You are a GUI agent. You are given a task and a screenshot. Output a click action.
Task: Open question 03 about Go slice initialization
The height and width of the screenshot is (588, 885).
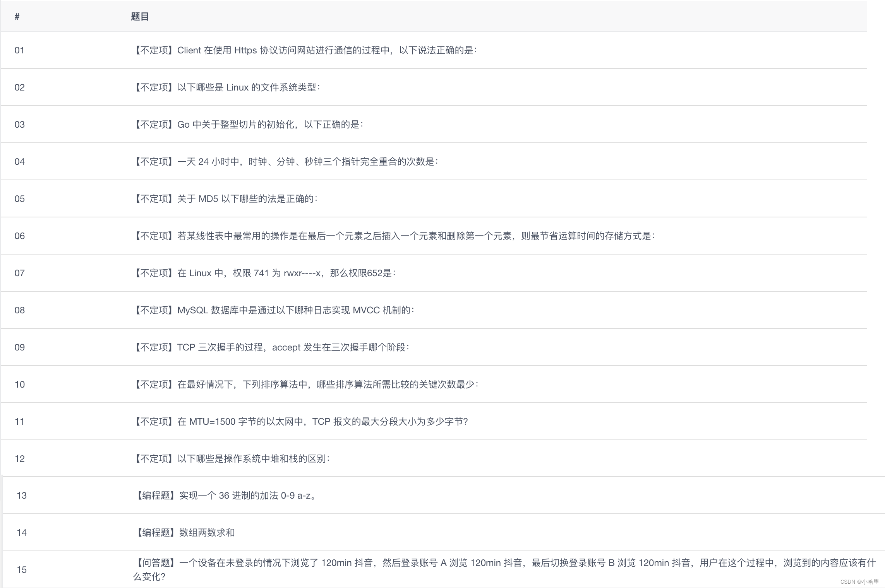pyautogui.click(x=248, y=125)
